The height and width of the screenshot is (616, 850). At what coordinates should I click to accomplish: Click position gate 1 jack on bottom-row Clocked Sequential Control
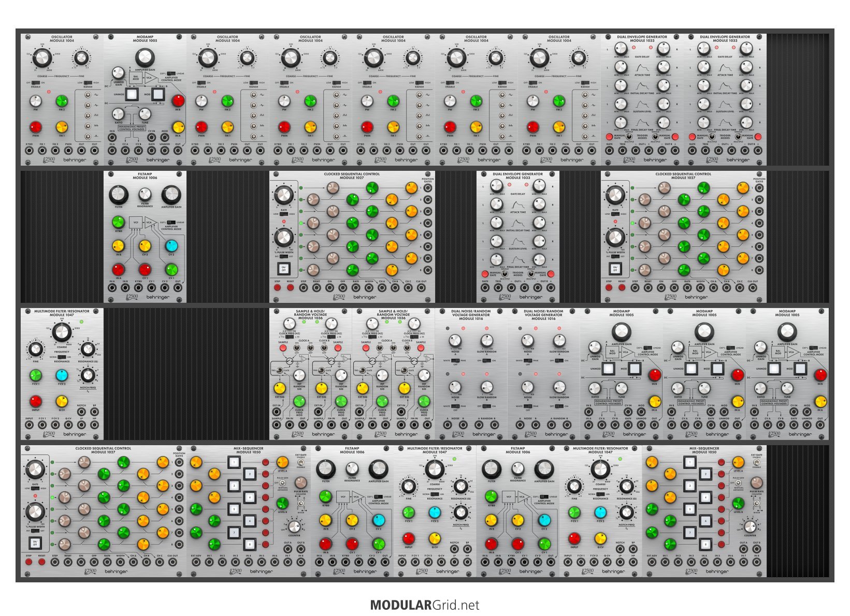[179, 462]
